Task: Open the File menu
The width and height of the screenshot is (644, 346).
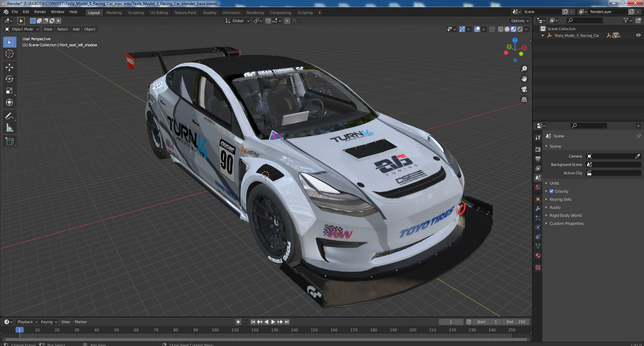Action: [x=15, y=12]
